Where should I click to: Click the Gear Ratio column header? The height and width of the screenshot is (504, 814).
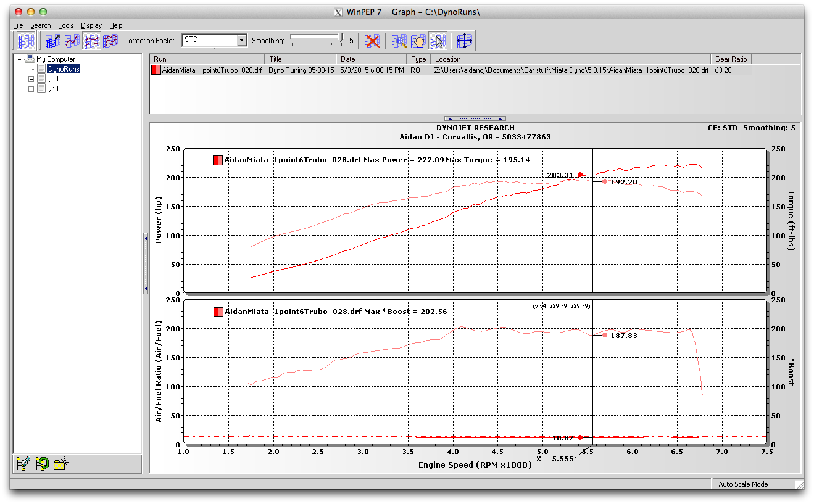[x=731, y=59]
